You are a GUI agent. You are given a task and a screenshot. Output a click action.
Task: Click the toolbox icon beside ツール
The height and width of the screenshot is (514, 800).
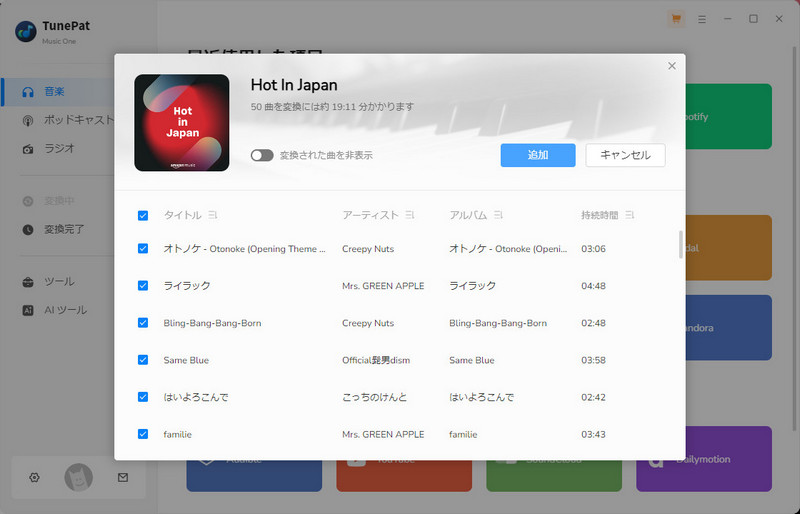coord(28,282)
